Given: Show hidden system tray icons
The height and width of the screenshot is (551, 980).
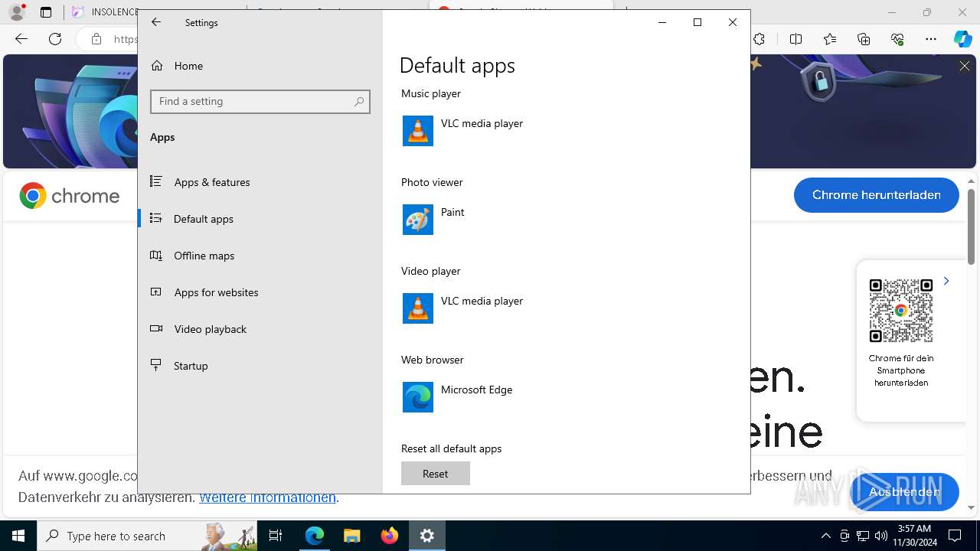Looking at the screenshot, I should tap(825, 536).
